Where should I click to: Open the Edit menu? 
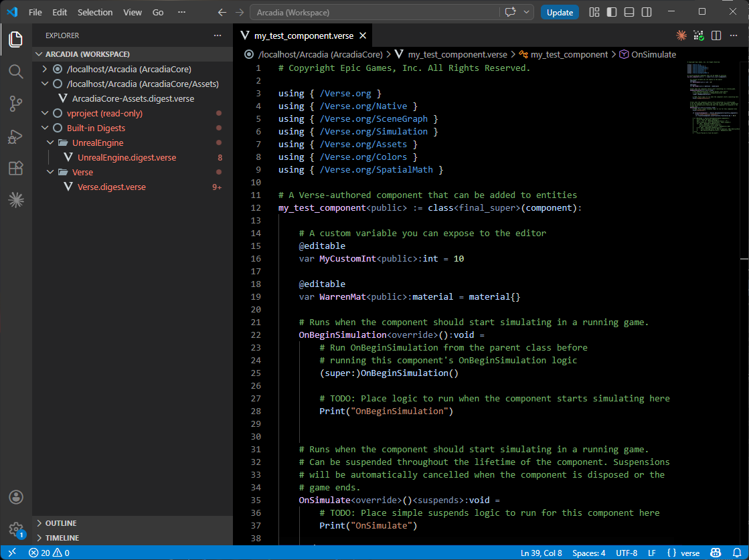(x=60, y=13)
